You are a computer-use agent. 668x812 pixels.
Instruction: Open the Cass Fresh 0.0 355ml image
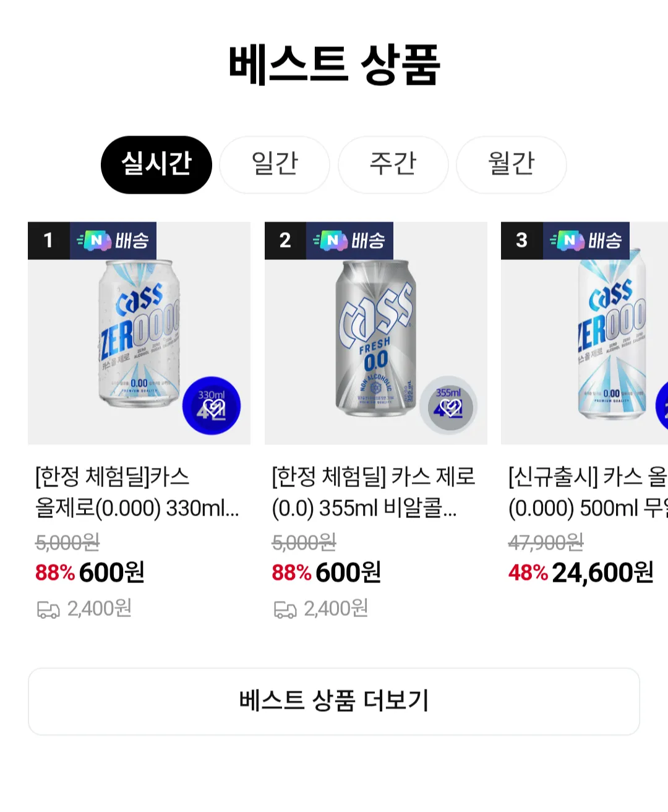click(375, 334)
